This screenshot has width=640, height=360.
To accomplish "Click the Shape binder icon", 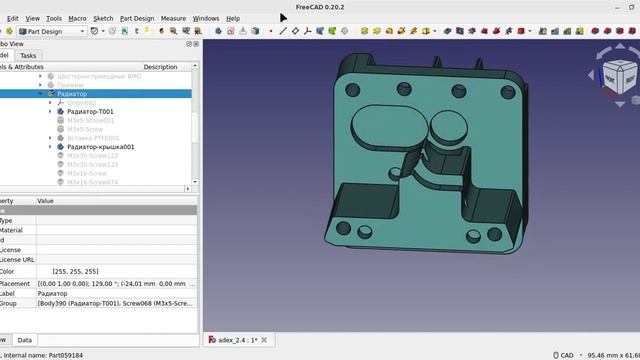I will tap(320, 31).
